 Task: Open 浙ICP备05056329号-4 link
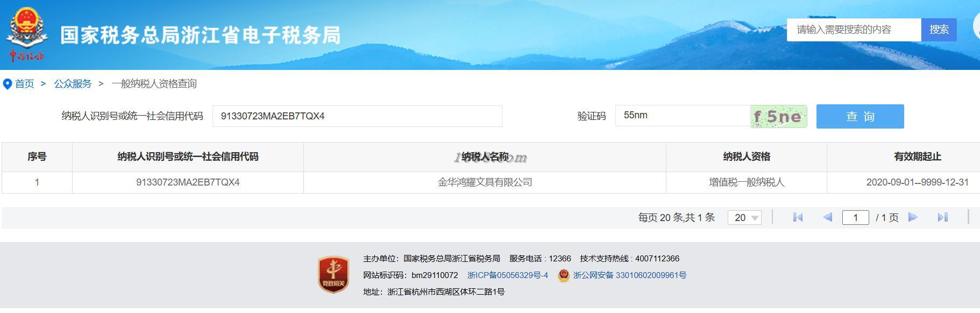[507, 275]
